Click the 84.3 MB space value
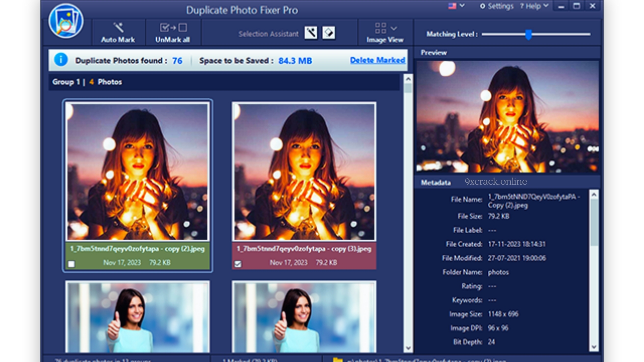The height and width of the screenshot is (362, 644). click(295, 61)
